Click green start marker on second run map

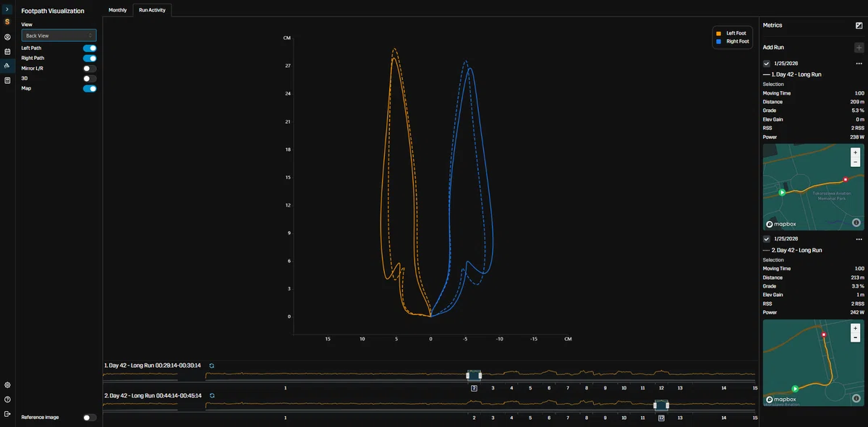(795, 388)
